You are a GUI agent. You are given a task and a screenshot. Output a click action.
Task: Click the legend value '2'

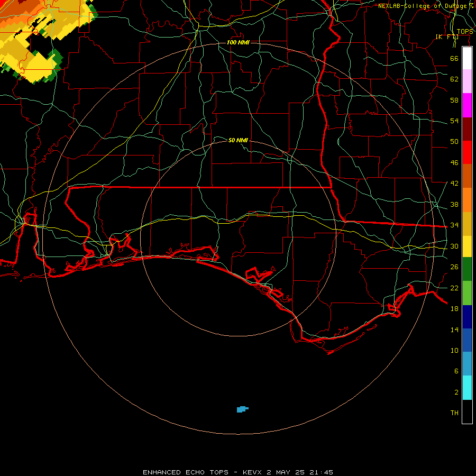point(456,392)
